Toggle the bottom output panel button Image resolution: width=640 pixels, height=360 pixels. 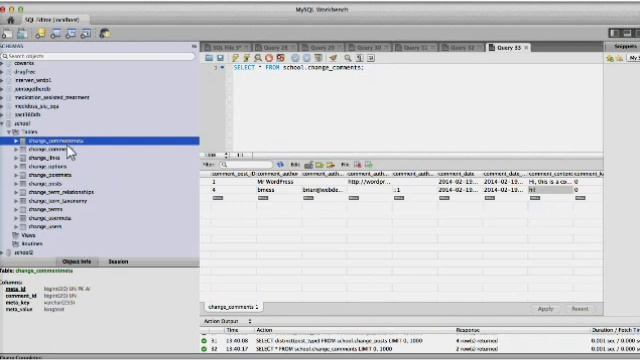coord(627,33)
